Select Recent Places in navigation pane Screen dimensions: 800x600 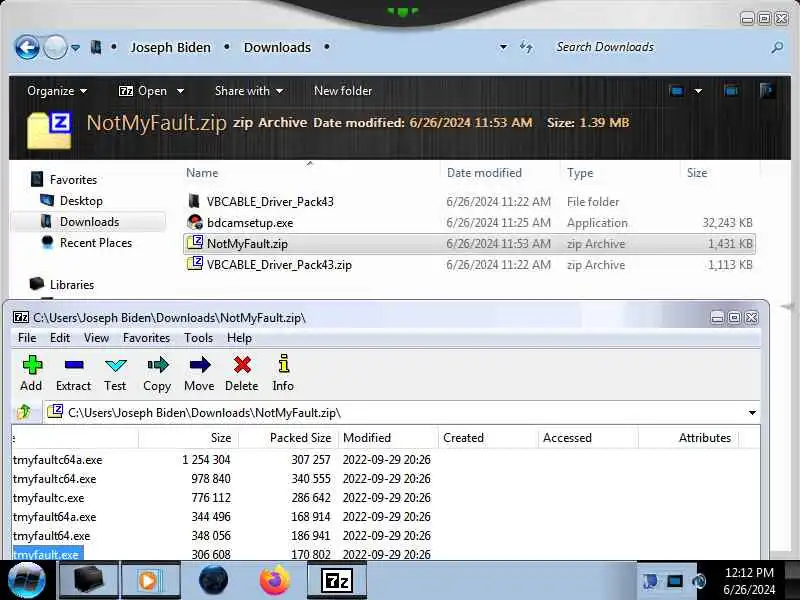pyautogui.click(x=95, y=243)
